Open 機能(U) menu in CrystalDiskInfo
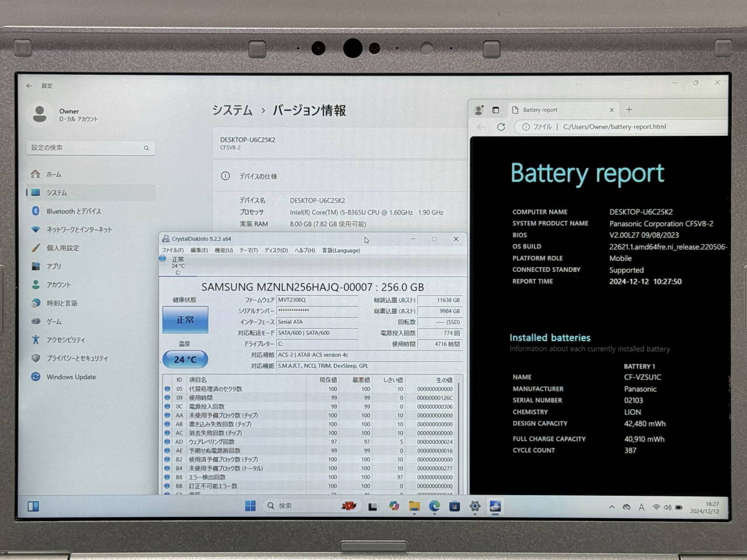 click(x=224, y=250)
